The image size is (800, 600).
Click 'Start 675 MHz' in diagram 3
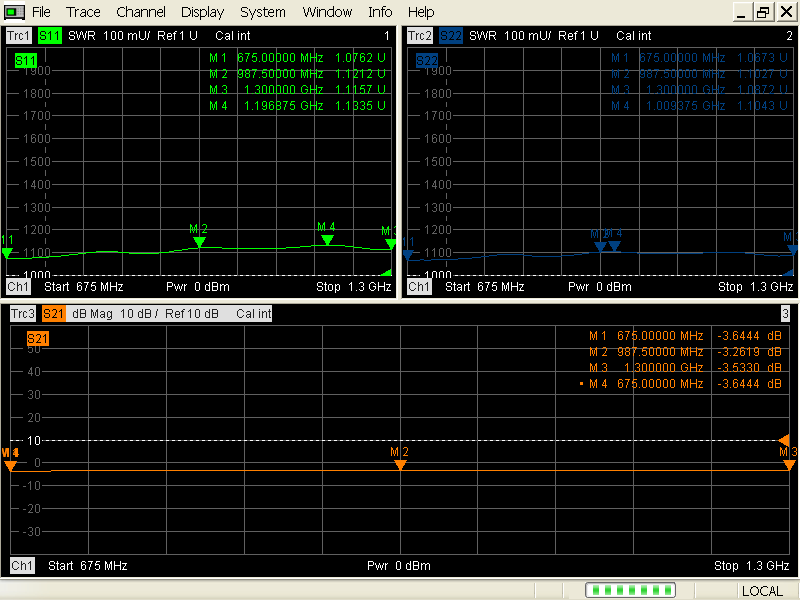tap(88, 565)
